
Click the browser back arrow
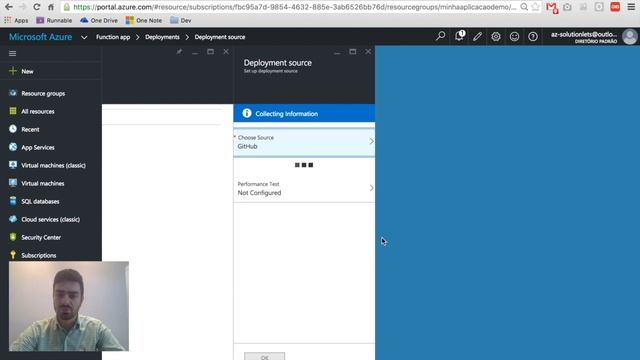click(9, 7)
